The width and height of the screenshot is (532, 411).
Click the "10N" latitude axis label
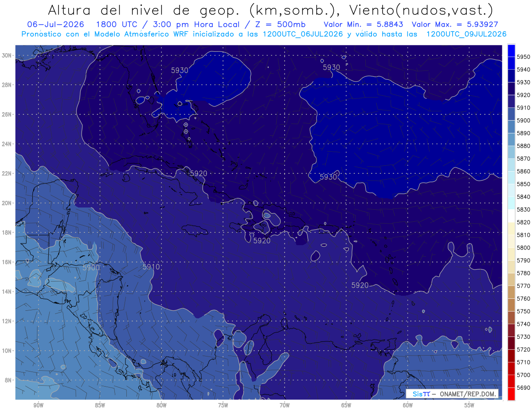pos(7,350)
